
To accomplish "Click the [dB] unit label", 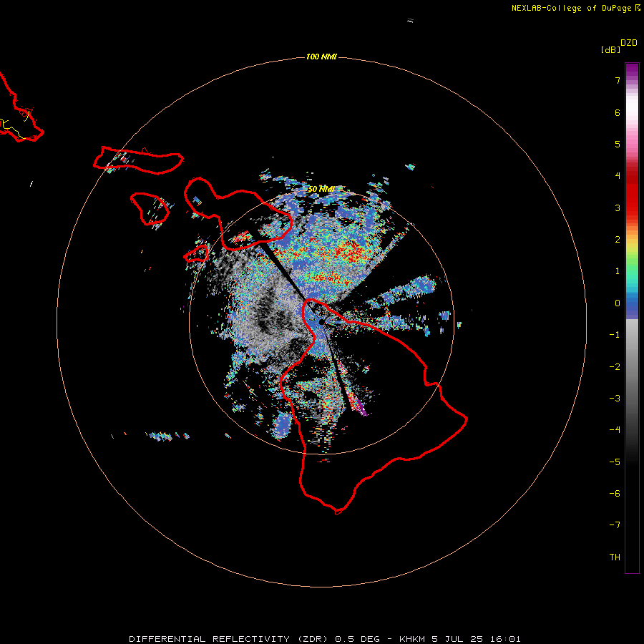I will [x=610, y=50].
